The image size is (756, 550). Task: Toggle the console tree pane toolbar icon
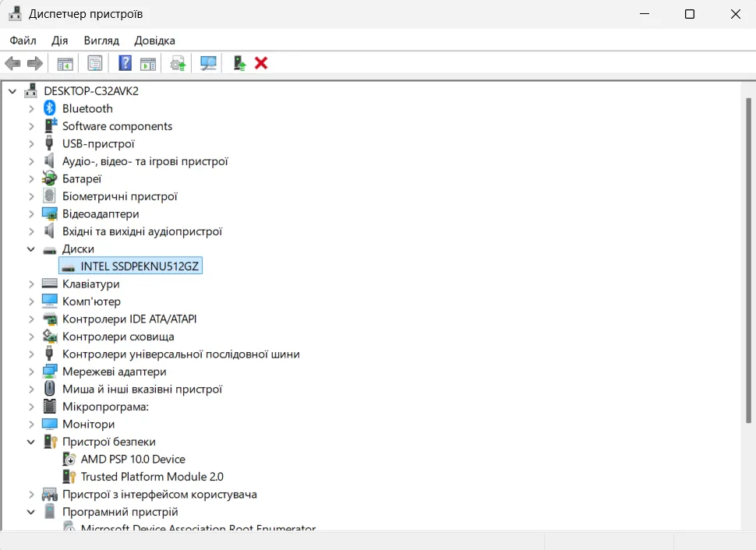(65, 63)
